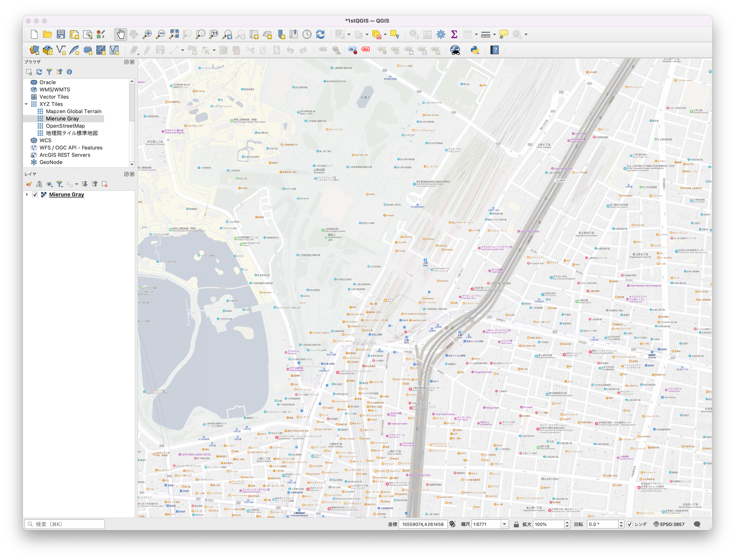735x560 pixels.
Task: Open the Processing Toolbox gear icon
Action: 441,34
